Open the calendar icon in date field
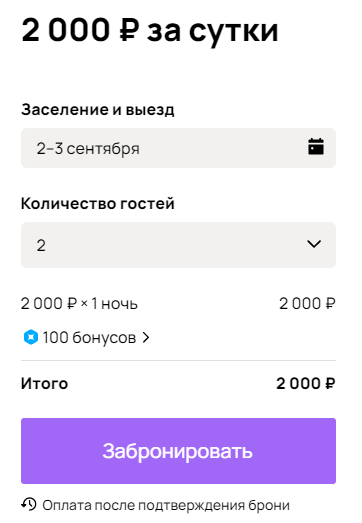This screenshot has width=362, height=523. click(316, 147)
